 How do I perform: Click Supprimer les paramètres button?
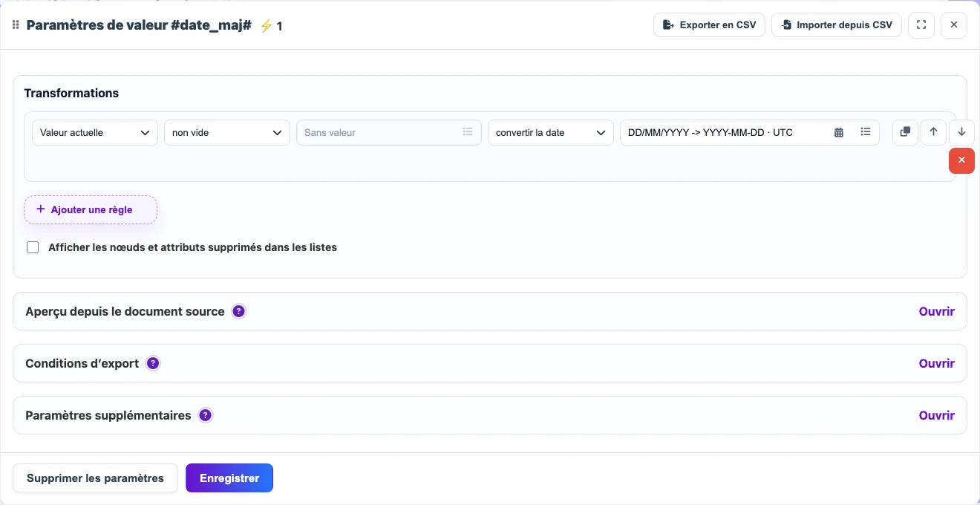pos(95,478)
